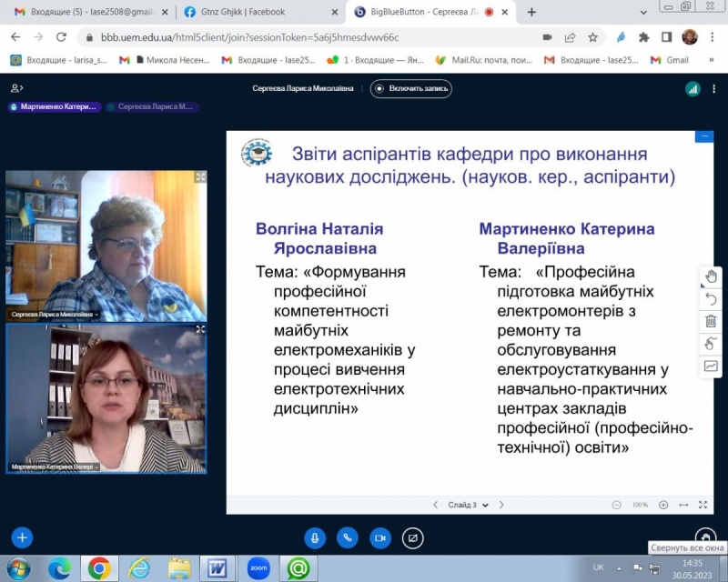This screenshot has height=582, width=728.
Task: Make the presentation fullscreen
Action: click(703, 505)
